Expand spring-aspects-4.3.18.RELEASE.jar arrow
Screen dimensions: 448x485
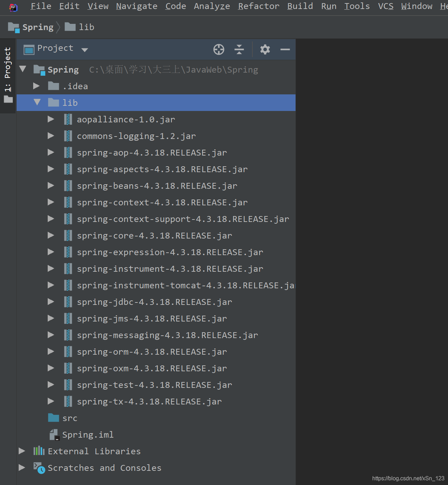(51, 169)
